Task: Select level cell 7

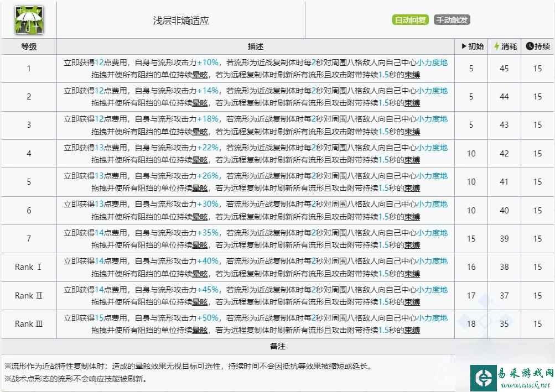Action: (x=29, y=239)
